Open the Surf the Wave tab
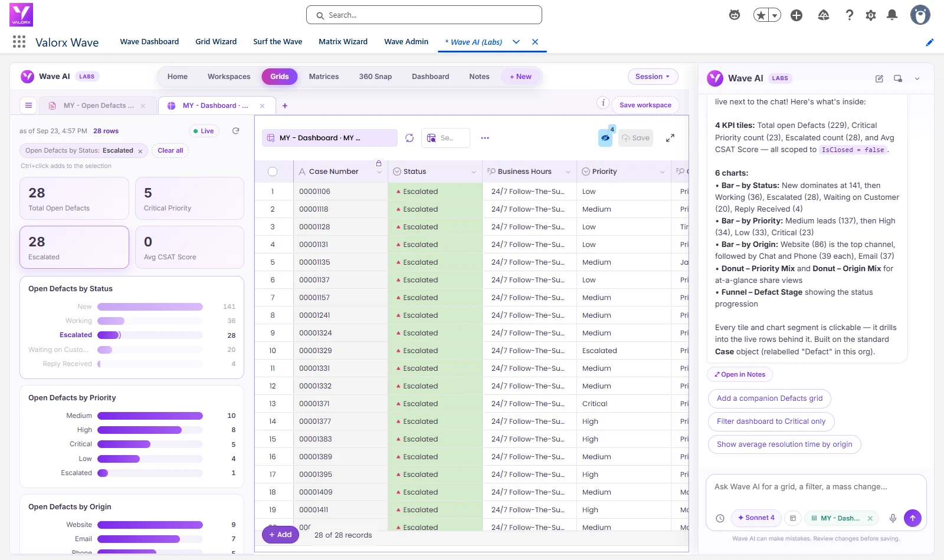 click(278, 42)
